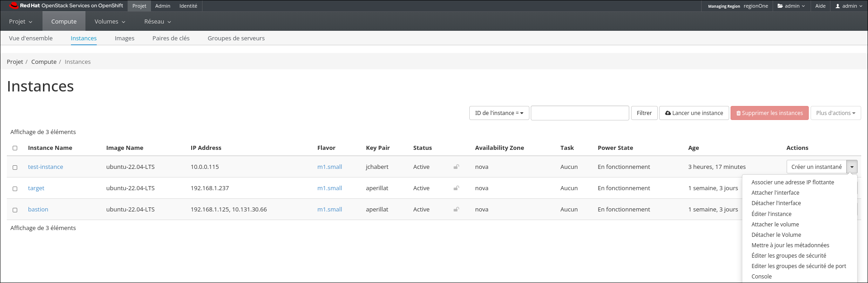This screenshot has height=283, width=868.
Task: Click the Age column header
Action: [693, 148]
